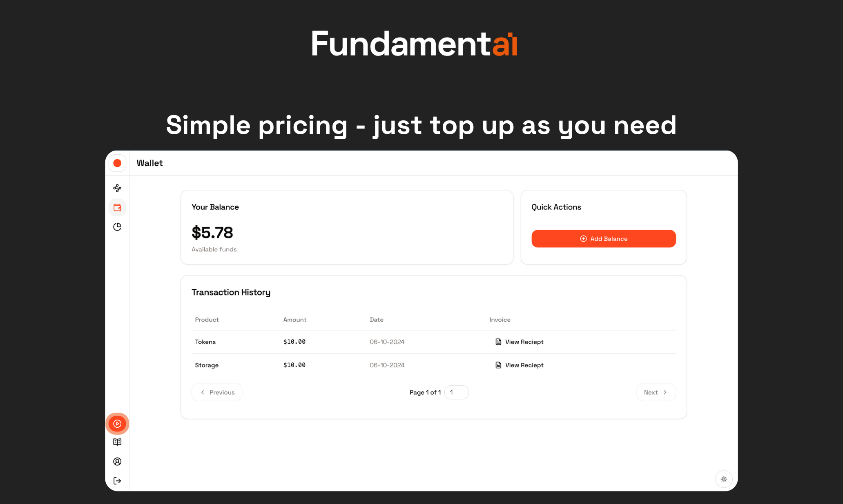The image size is (843, 504).
Task: Click the page number input field
Action: click(457, 392)
